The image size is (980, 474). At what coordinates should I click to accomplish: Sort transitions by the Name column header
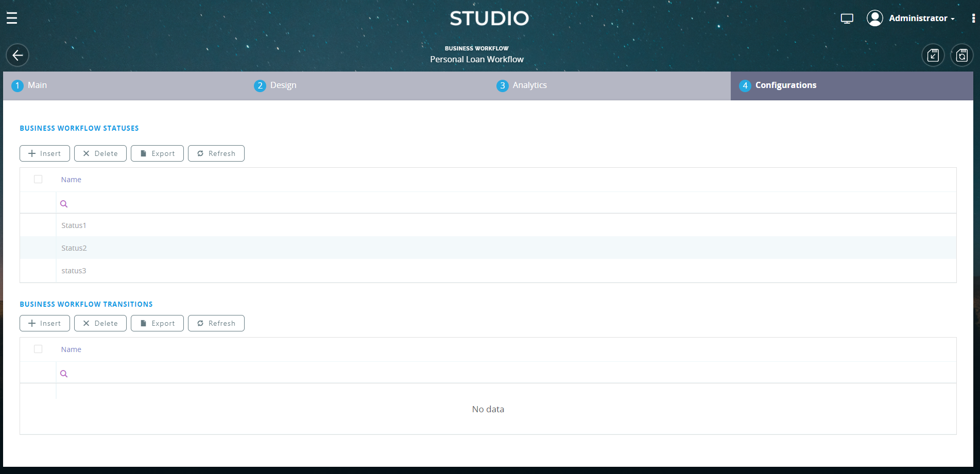pyautogui.click(x=71, y=349)
